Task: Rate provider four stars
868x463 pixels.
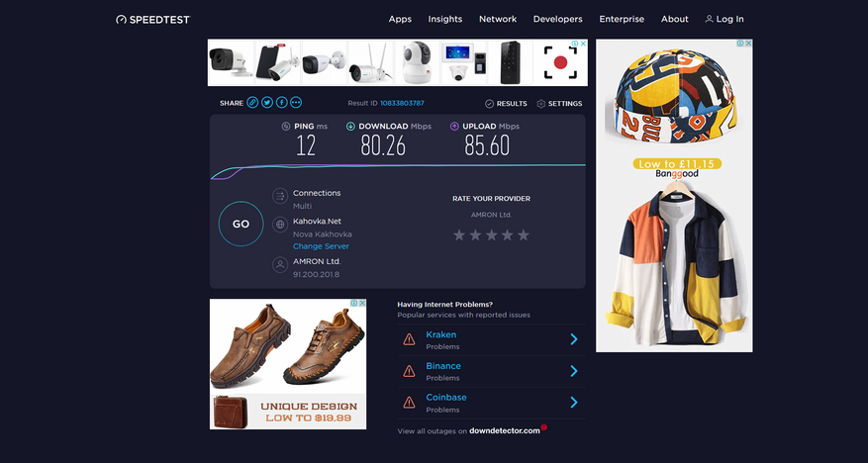Action: click(x=507, y=235)
